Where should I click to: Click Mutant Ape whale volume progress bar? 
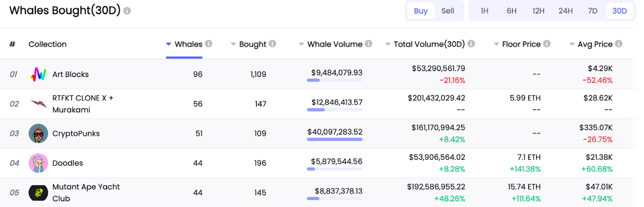334,199
